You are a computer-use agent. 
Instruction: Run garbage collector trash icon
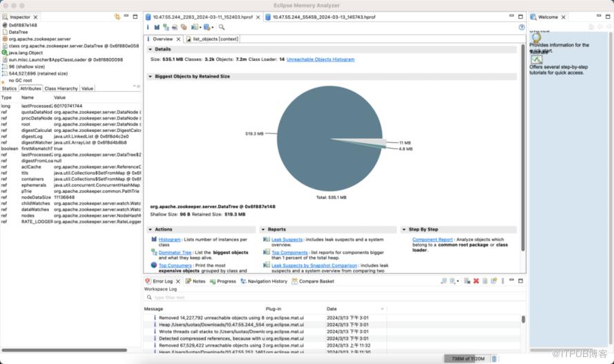tap(495, 358)
